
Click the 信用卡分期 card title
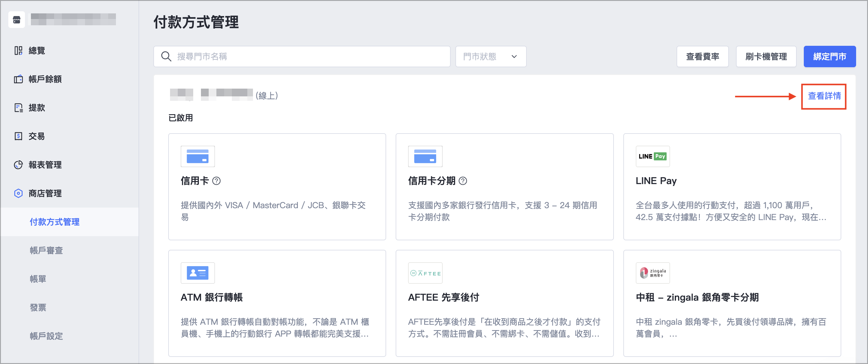pos(432,181)
